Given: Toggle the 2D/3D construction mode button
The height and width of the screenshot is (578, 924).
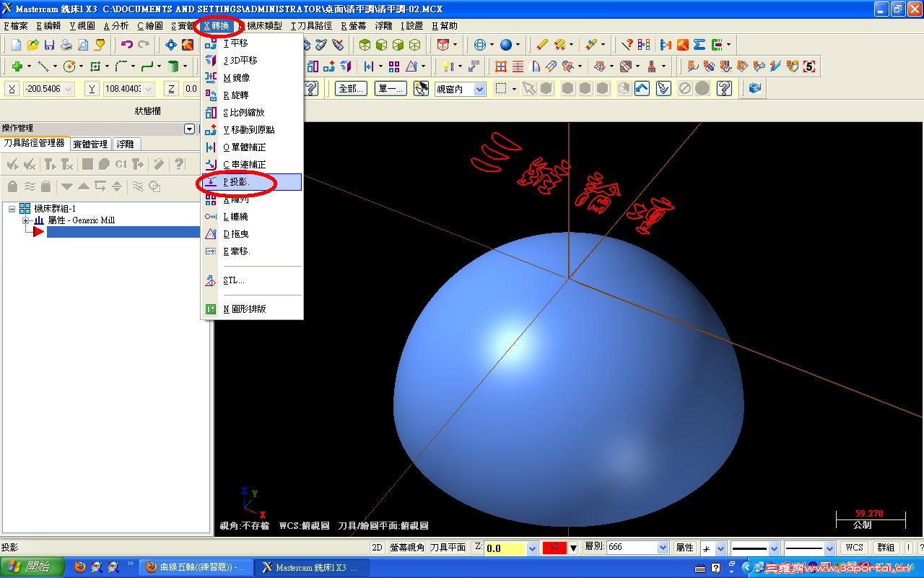Looking at the screenshot, I should (378, 548).
